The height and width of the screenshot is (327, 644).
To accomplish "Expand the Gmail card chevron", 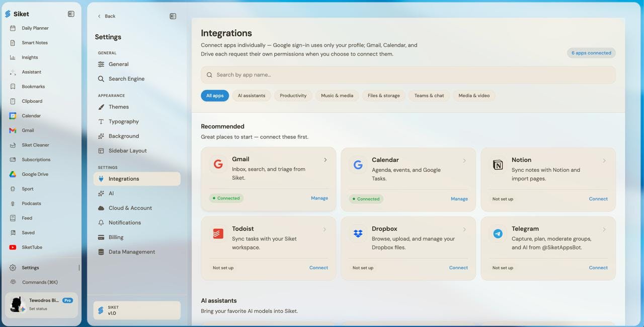I will [326, 160].
